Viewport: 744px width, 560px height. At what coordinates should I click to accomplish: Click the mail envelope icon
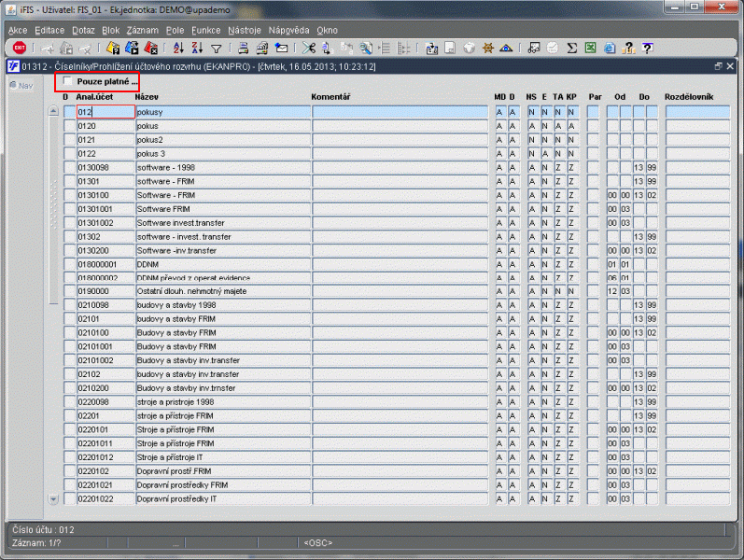click(281, 48)
